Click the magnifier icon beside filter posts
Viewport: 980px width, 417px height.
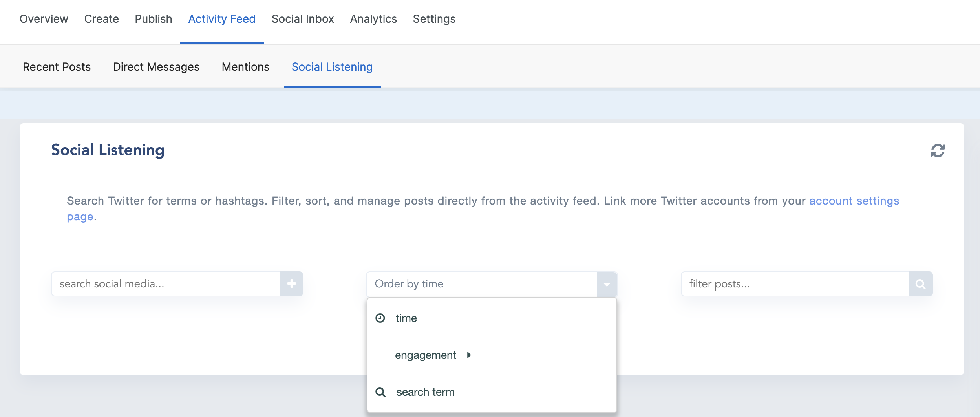coord(920,283)
